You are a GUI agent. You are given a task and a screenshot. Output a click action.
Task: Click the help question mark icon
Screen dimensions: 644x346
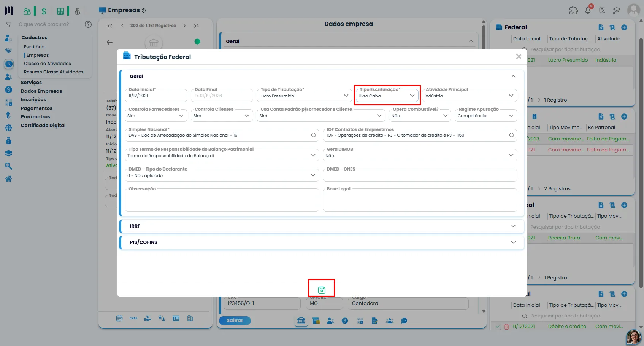[x=88, y=24]
